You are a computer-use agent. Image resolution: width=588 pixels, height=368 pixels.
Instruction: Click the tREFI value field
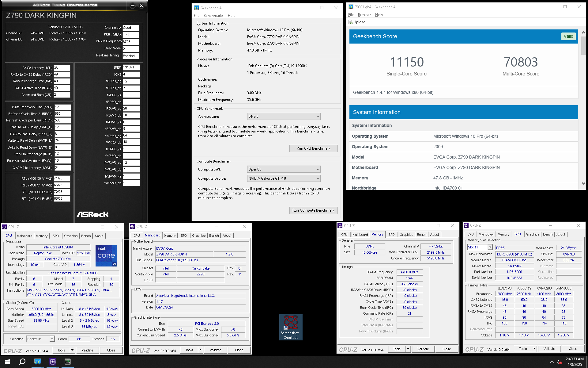tap(131, 67)
